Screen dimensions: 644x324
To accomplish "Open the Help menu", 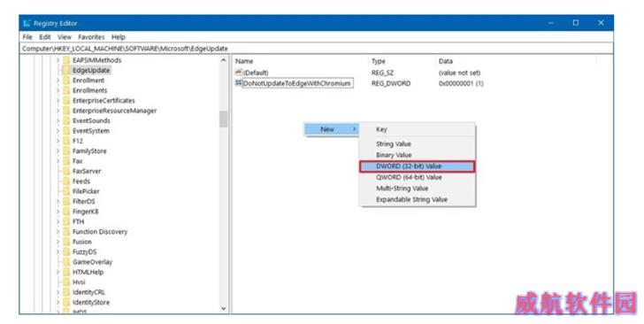I will 119,37.
